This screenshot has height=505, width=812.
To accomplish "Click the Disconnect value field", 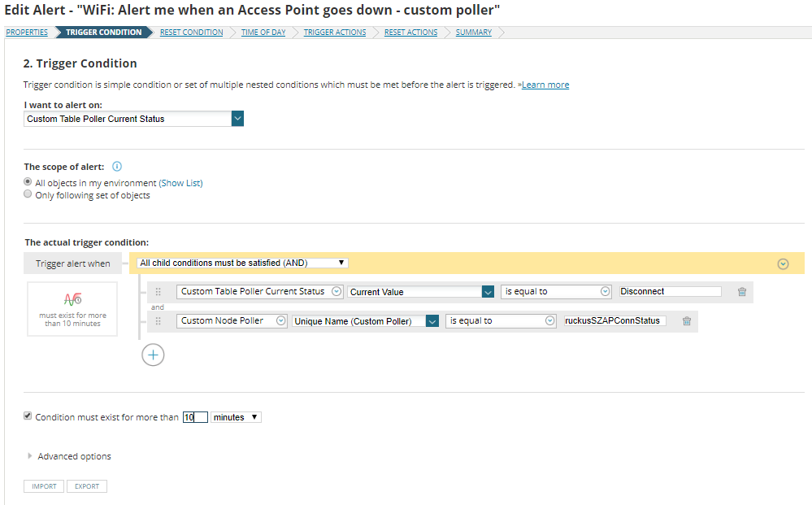I will click(x=670, y=292).
